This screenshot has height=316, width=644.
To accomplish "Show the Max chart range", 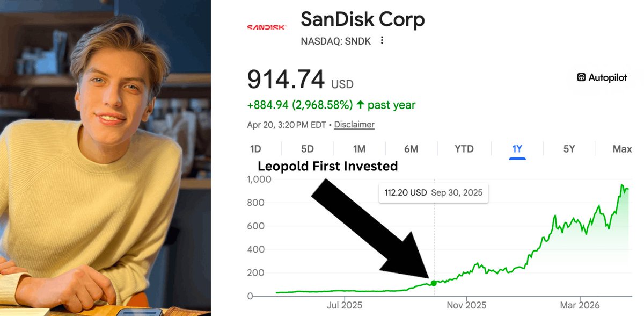I will coord(622,149).
